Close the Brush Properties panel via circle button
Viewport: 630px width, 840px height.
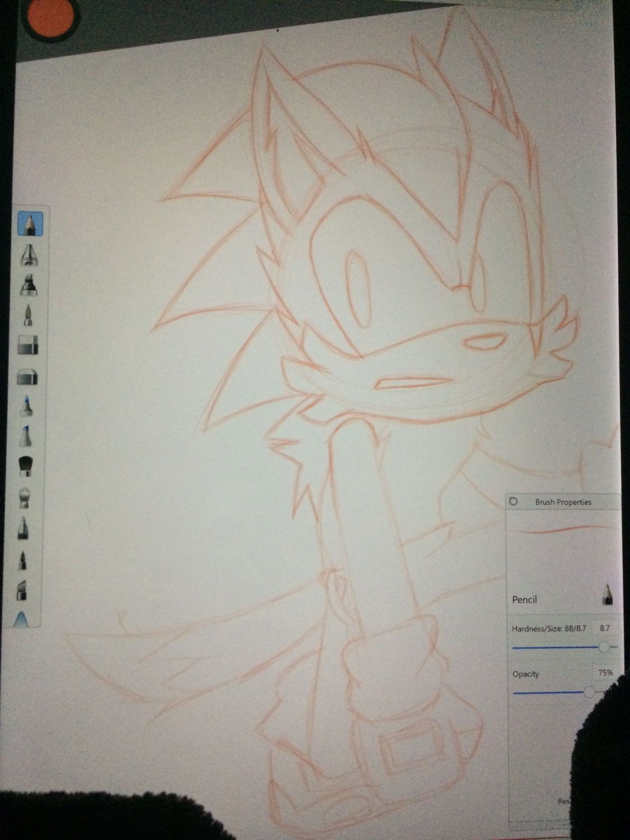click(514, 502)
